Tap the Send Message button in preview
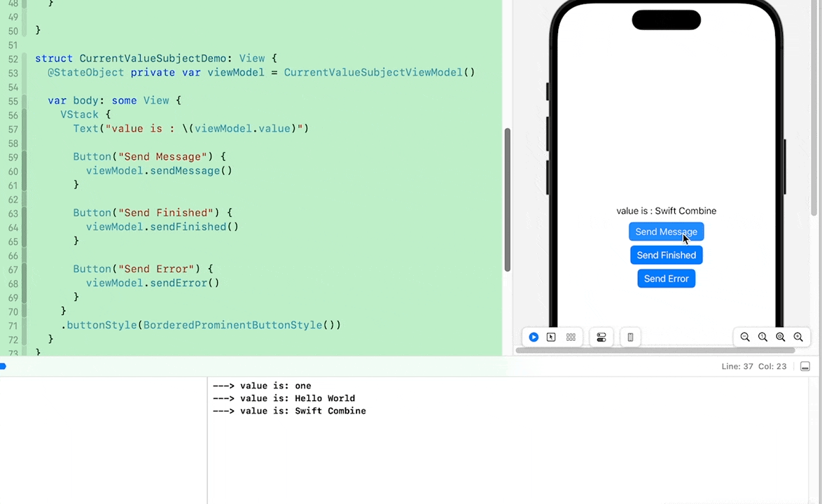Screen dimensions: 822x504 [667, 232]
